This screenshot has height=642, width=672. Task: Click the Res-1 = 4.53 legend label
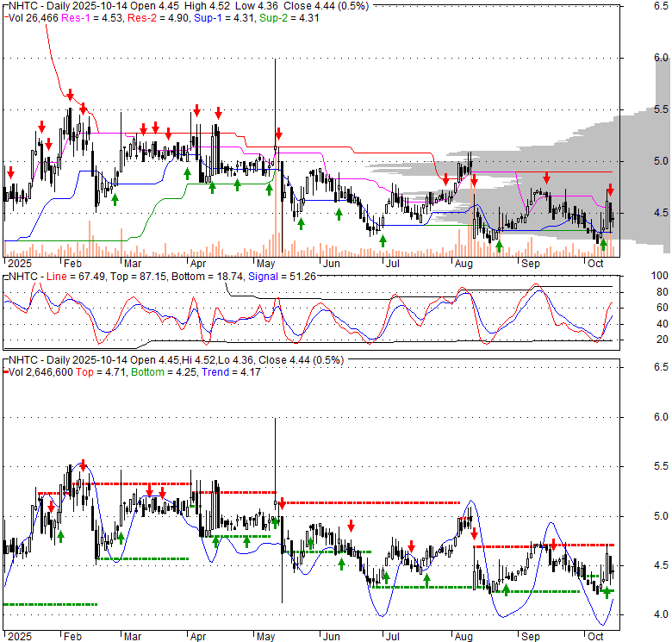click(91, 18)
